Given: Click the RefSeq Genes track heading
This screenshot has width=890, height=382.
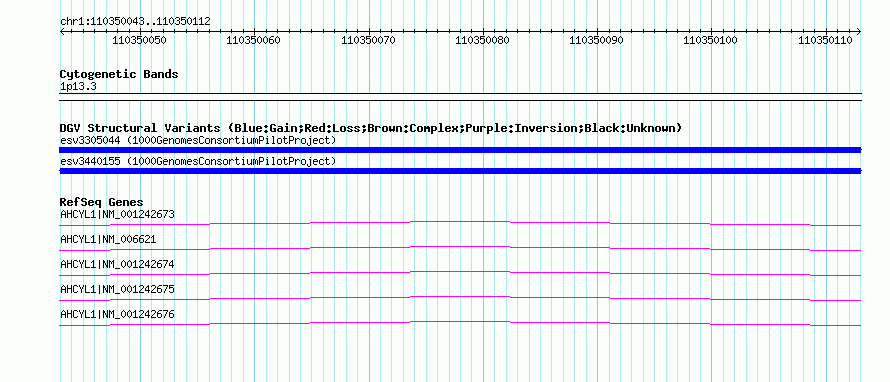Looking at the screenshot, I should point(102,202).
